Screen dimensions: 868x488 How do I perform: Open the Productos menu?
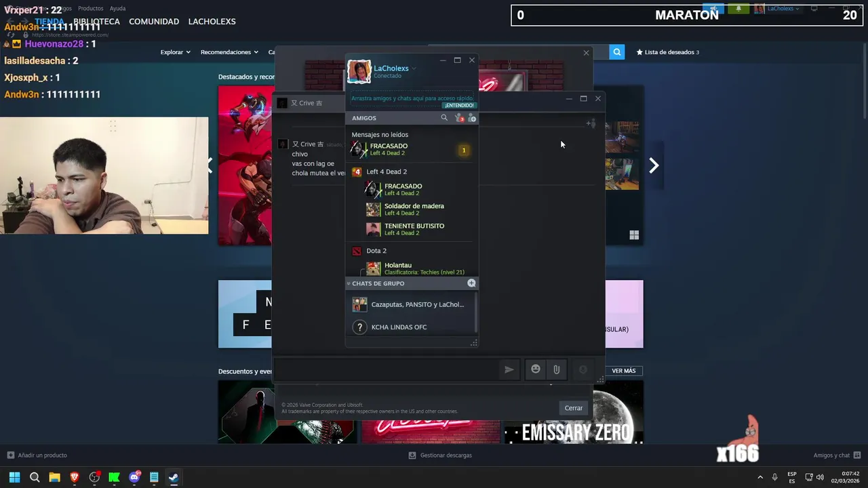click(x=91, y=9)
